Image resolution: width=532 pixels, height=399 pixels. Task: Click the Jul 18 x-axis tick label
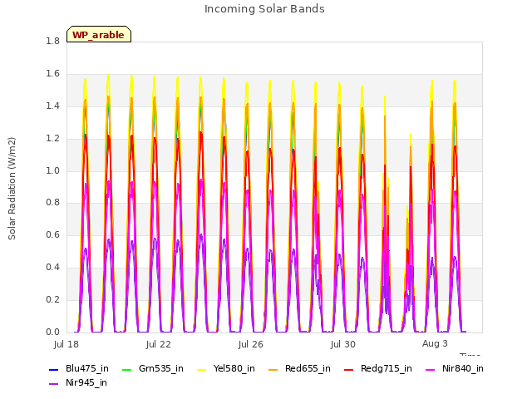[66, 344]
